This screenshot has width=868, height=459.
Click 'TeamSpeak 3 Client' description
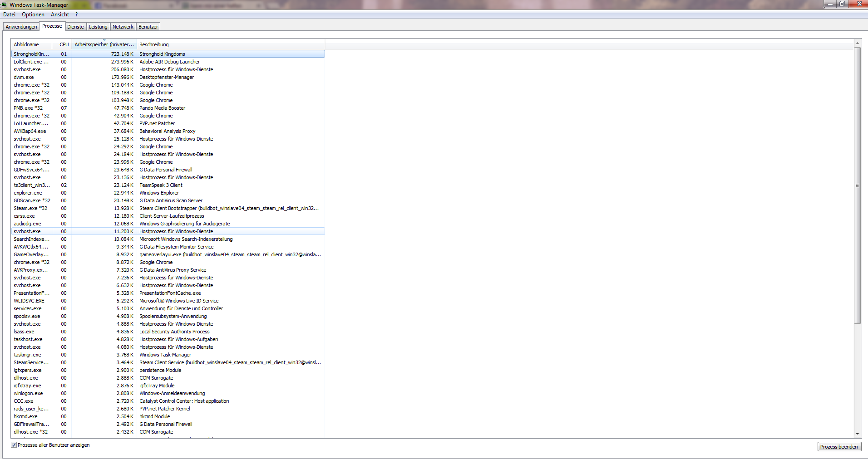point(161,185)
